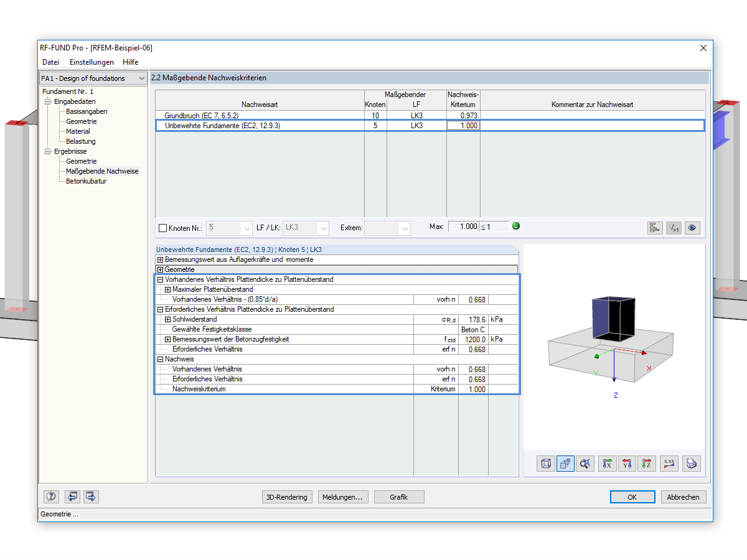Collapse the Nachweis section
This screenshot has width=747, height=560.
click(x=161, y=359)
